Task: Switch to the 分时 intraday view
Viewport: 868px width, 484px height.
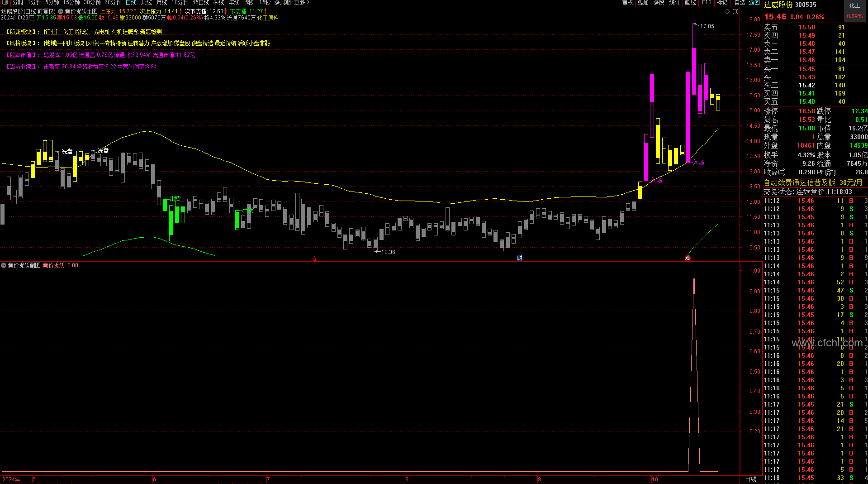Action: (18, 3)
